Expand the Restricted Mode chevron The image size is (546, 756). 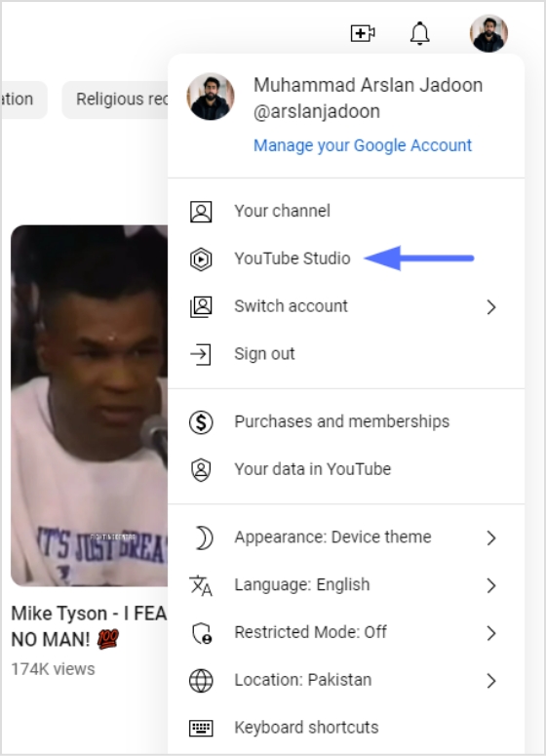(x=490, y=633)
